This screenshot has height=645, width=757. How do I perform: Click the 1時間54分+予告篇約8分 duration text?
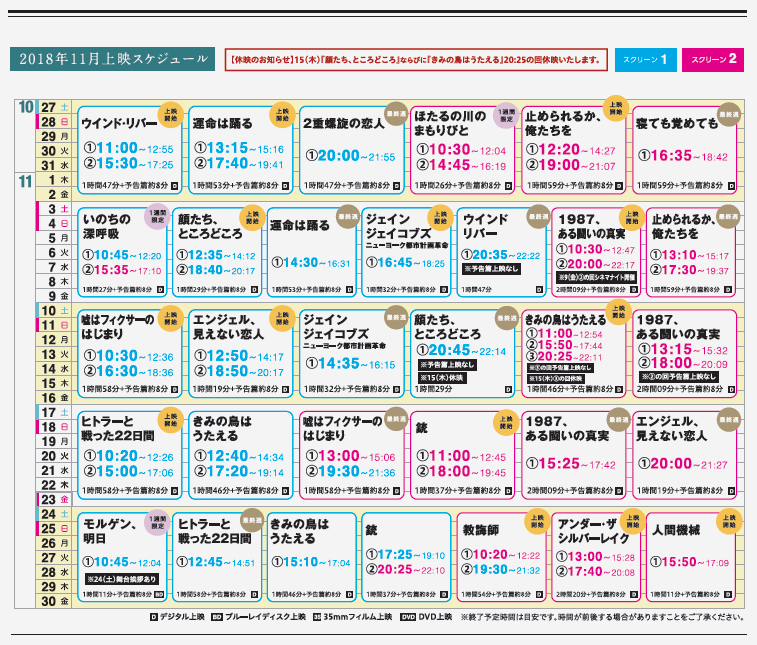point(496,594)
